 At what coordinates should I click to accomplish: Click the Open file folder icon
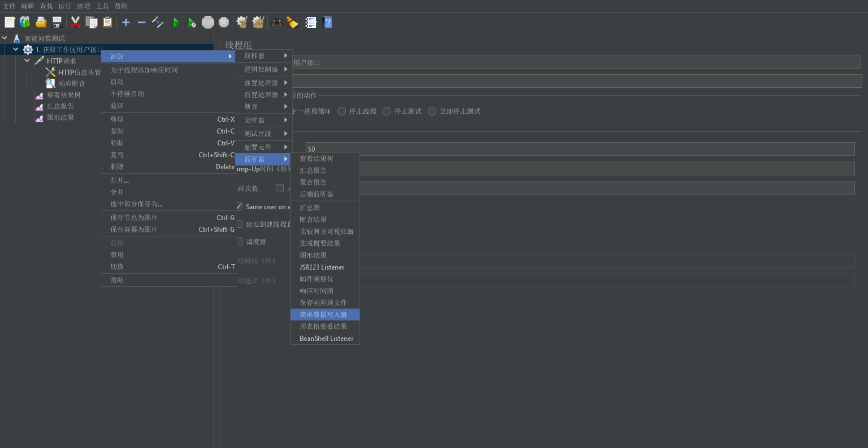click(41, 23)
